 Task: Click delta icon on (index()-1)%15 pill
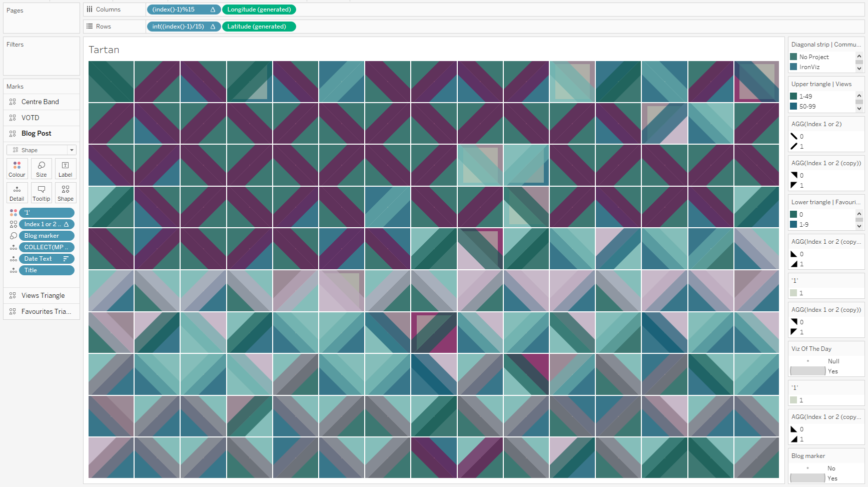pos(213,10)
